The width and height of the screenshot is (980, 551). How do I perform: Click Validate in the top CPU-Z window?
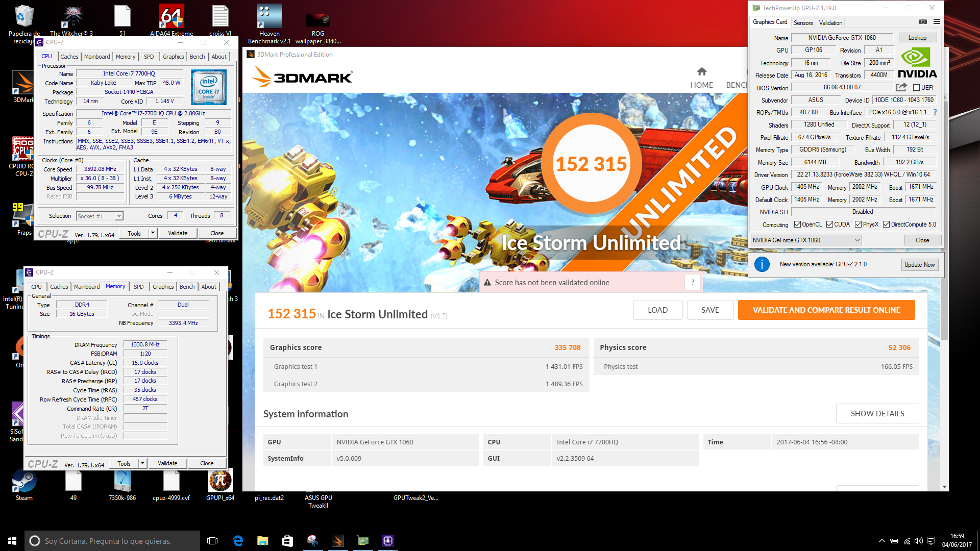click(x=178, y=233)
